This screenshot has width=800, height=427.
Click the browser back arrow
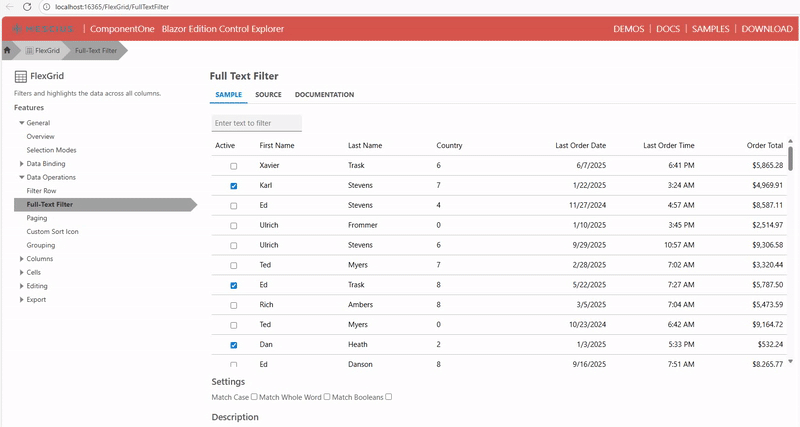click(x=10, y=7)
